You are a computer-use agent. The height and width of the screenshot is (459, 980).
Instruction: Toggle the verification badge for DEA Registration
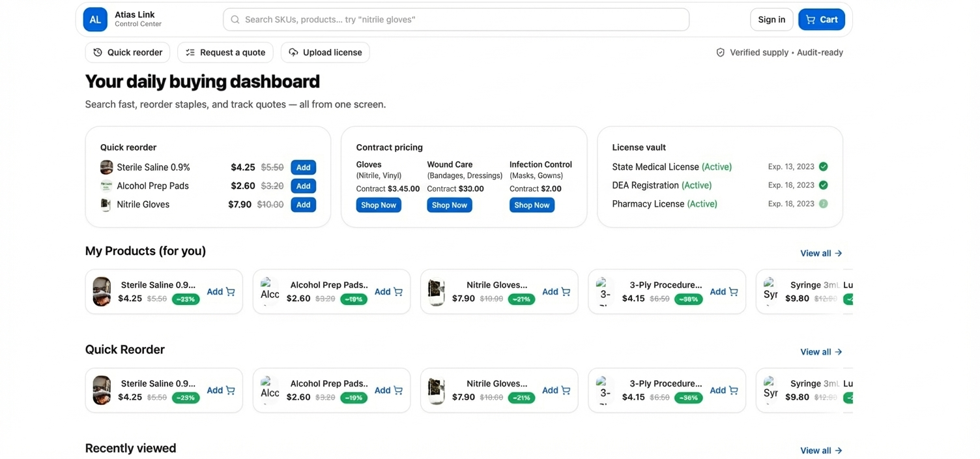pyautogui.click(x=822, y=185)
